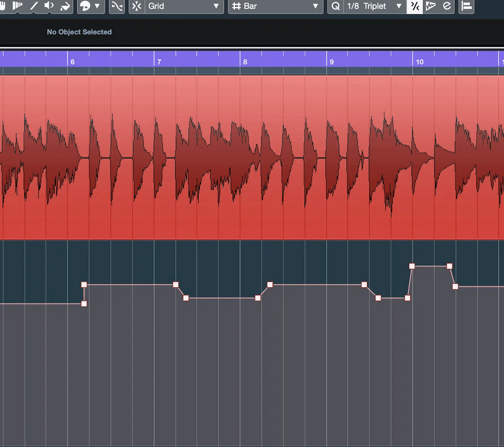Open the tool menu next to the mask icon
This screenshot has width=504, height=447.
click(x=97, y=6)
